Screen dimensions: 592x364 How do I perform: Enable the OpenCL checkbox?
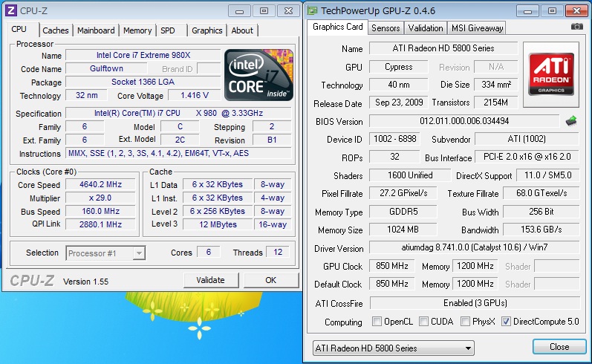click(x=377, y=322)
